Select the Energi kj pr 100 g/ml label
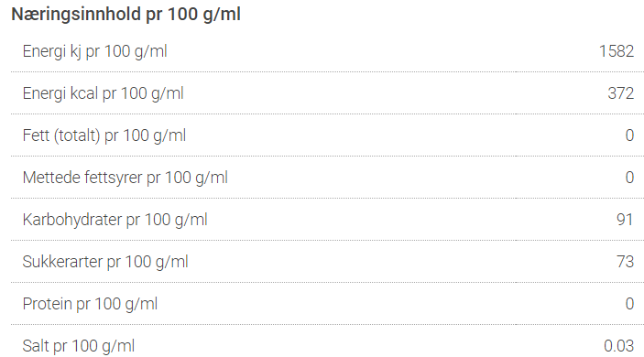This screenshot has height=357, width=644. pos(95,51)
